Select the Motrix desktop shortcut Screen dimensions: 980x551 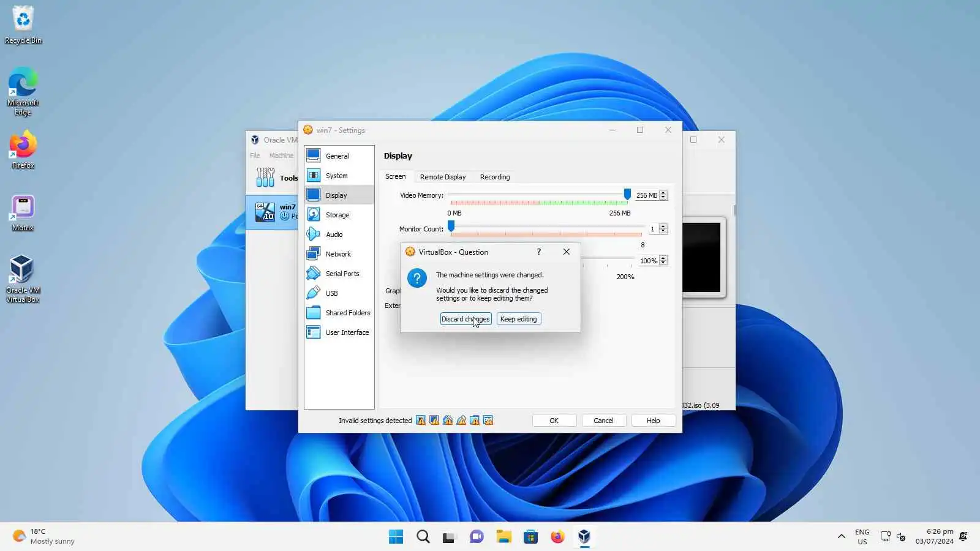[23, 213]
